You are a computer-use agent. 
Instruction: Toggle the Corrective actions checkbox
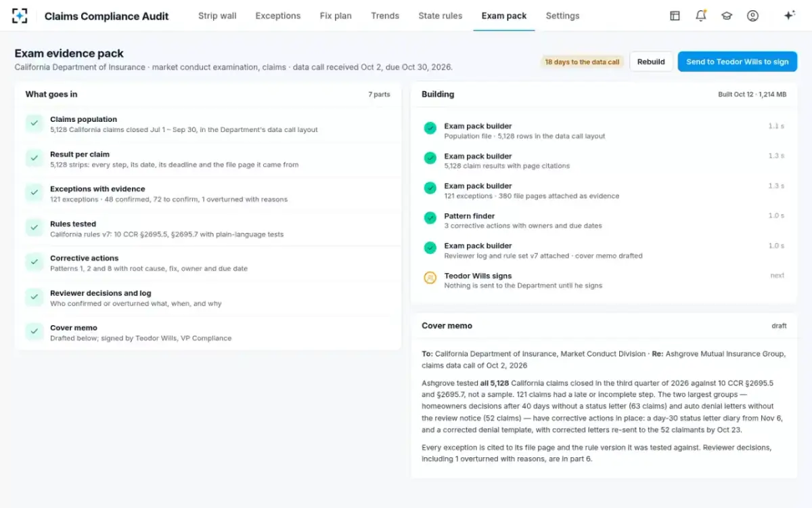(34, 262)
